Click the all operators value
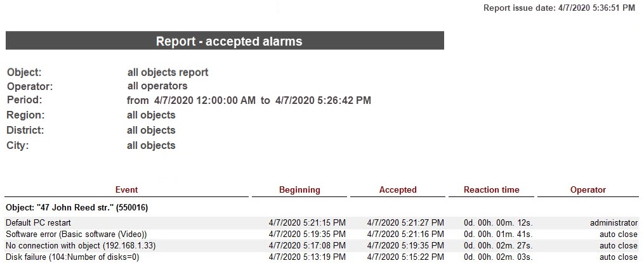This screenshot has width=644, height=263. tap(157, 86)
